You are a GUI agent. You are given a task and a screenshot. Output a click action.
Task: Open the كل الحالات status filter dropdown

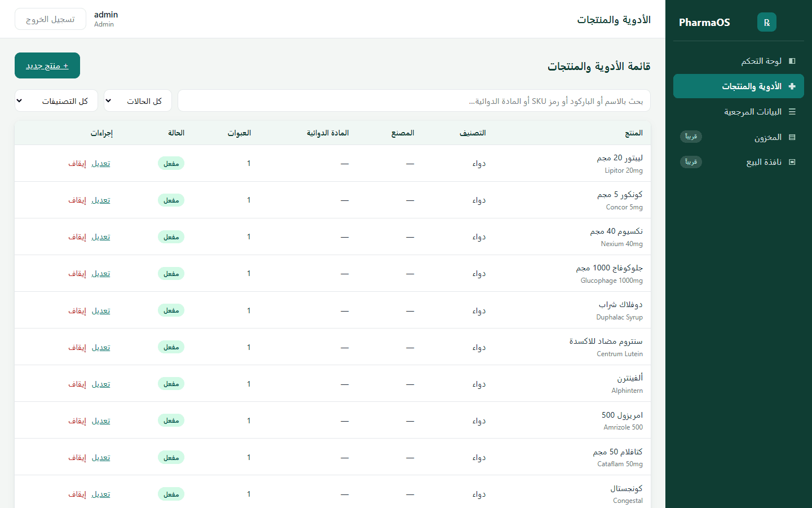[x=138, y=100]
